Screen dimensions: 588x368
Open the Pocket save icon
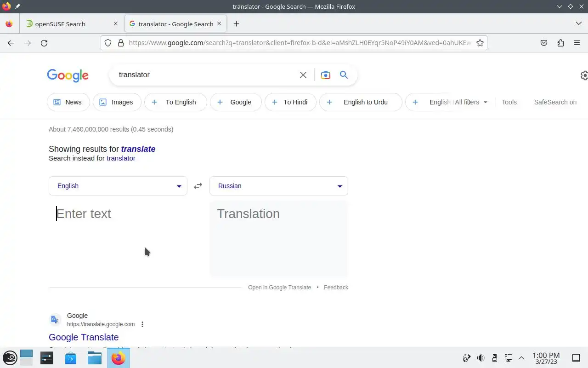click(x=544, y=43)
